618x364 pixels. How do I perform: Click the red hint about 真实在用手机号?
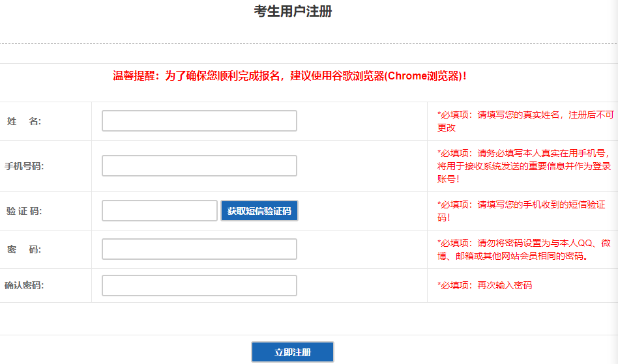click(523, 166)
